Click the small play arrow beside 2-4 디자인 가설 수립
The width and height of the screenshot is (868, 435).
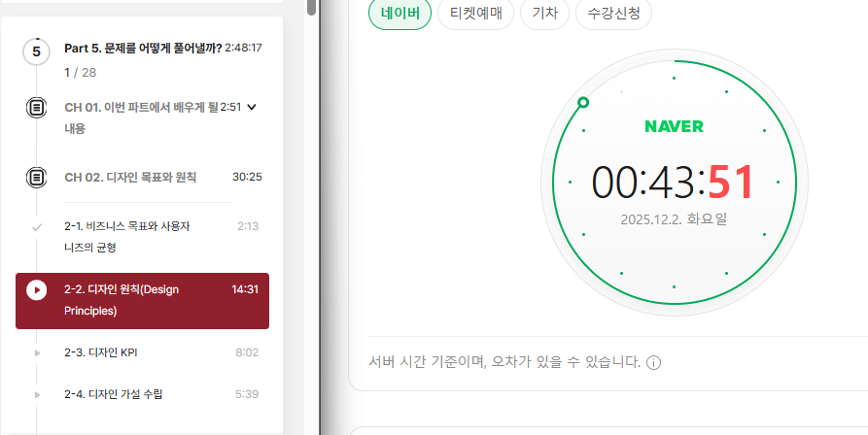(x=37, y=394)
